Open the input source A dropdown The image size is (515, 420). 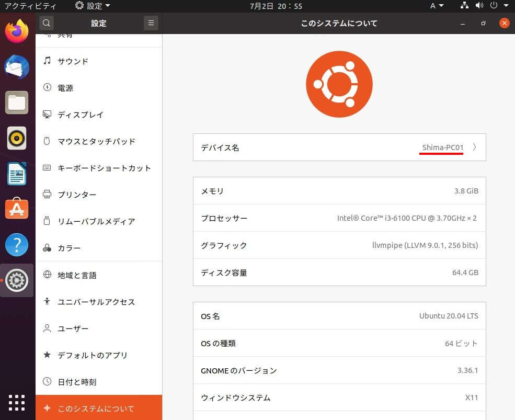tap(437, 6)
